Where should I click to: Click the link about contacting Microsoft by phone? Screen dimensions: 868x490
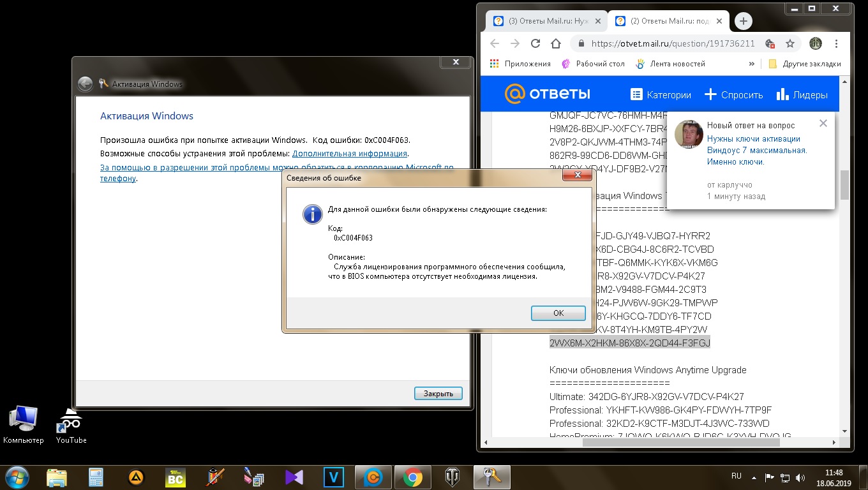coord(277,173)
